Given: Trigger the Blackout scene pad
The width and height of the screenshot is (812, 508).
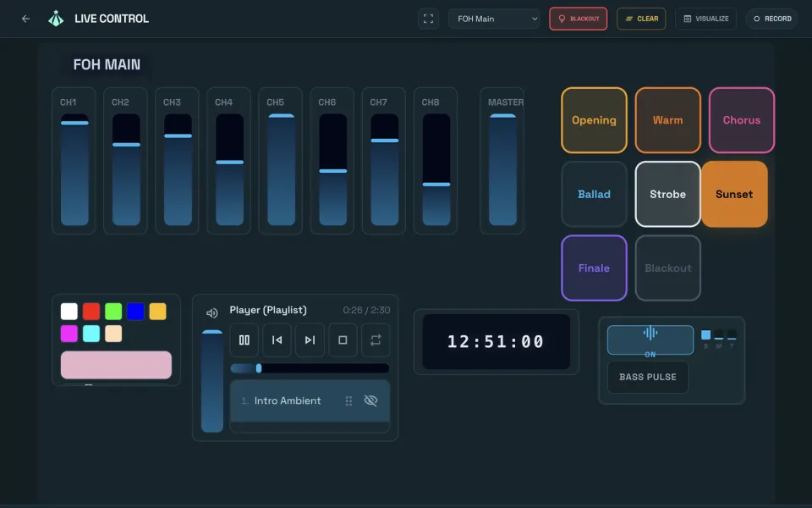Looking at the screenshot, I should pyautogui.click(x=668, y=268).
